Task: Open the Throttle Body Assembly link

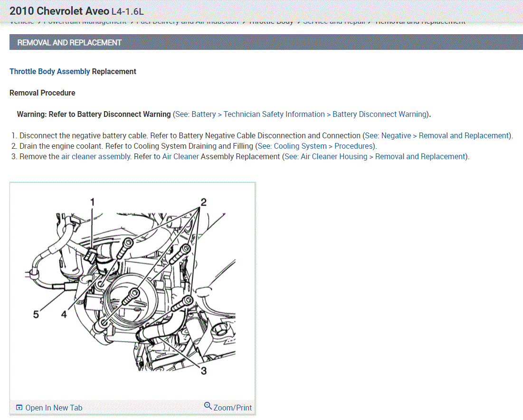Action: [50, 71]
